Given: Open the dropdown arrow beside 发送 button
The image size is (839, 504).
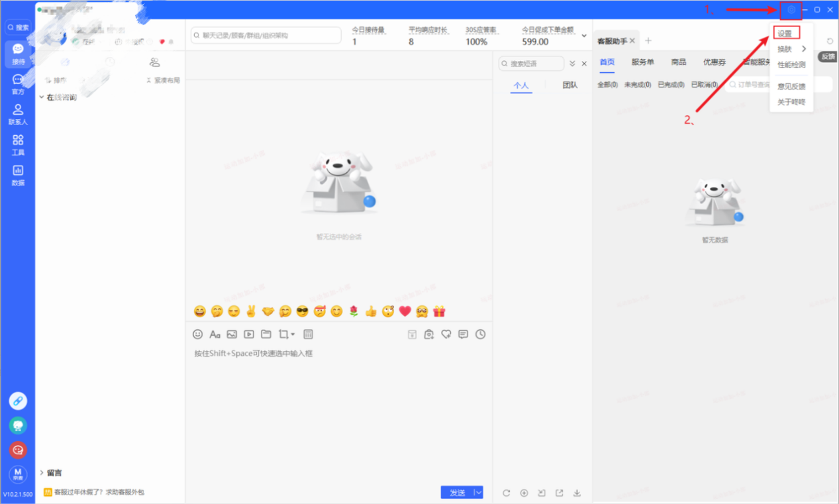Looking at the screenshot, I should point(478,493).
